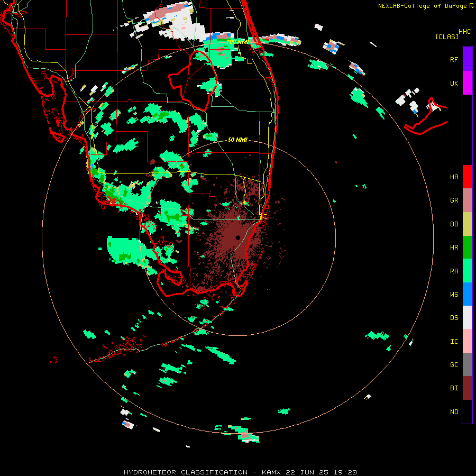The width and height of the screenshot is (476, 476).
Task: Click the DS legend label
Action: [454, 318]
